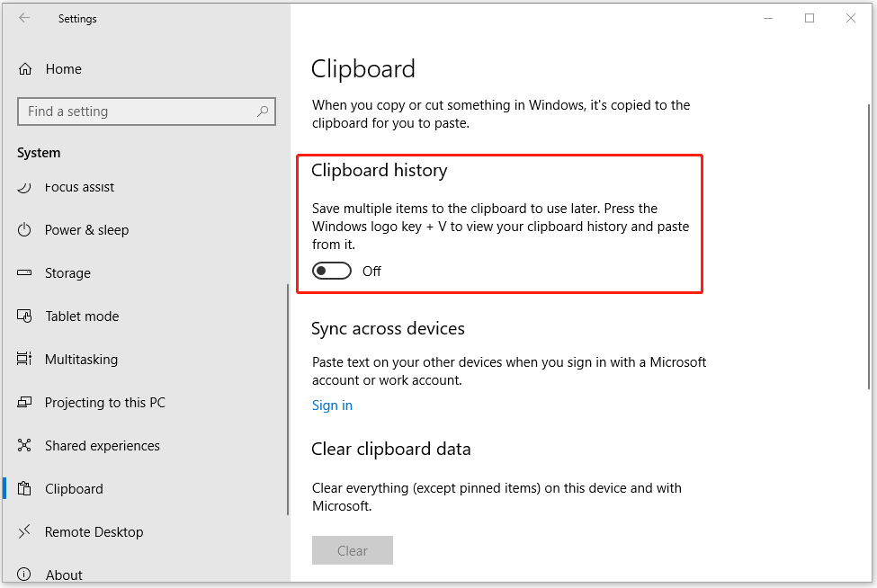877x588 pixels.
Task: Click the Tablet mode icon
Action: [x=24, y=316]
